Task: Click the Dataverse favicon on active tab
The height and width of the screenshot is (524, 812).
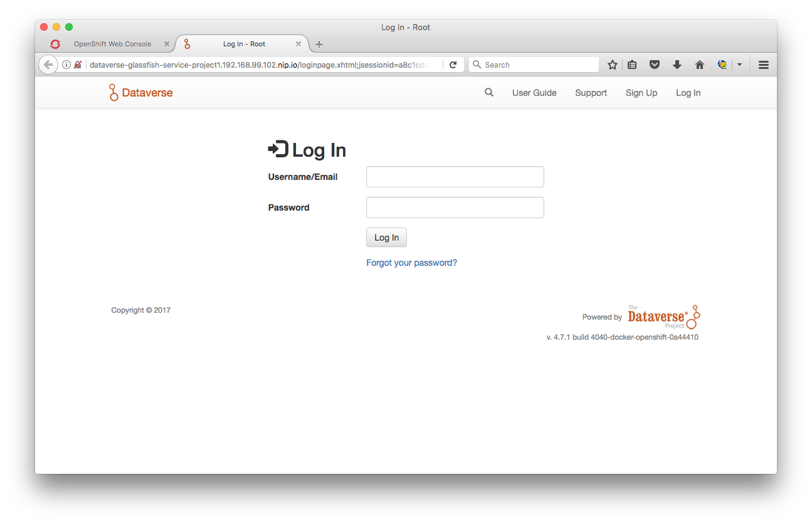Action: click(187, 44)
